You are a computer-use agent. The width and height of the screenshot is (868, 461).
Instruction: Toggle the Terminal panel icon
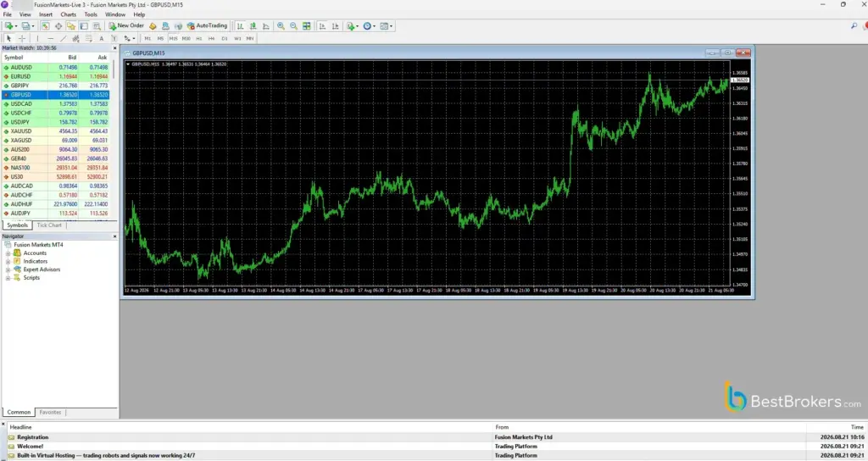pyautogui.click(x=84, y=26)
